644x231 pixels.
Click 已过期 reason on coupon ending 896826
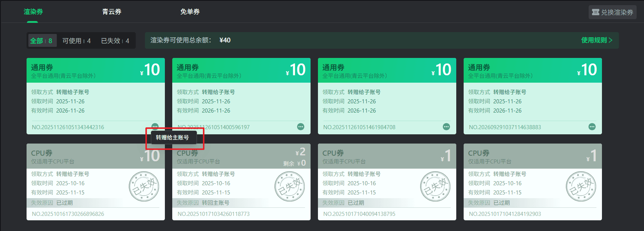pyautogui.click(x=65, y=203)
